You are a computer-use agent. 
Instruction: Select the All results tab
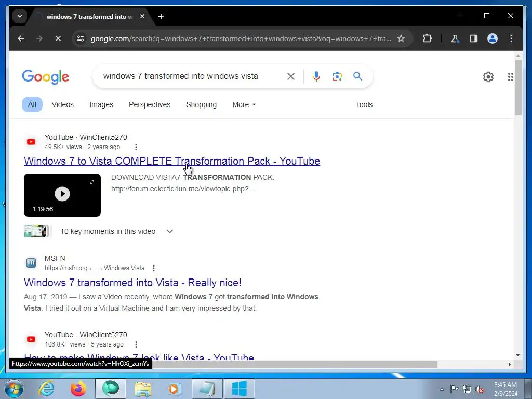pyautogui.click(x=32, y=104)
